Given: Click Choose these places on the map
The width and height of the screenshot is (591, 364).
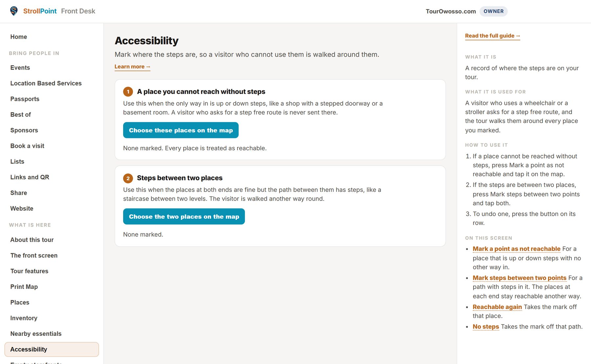Looking at the screenshot, I should (x=181, y=130).
